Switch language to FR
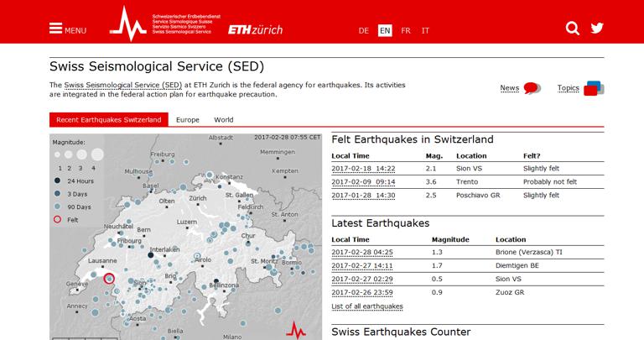Screen dimensions: 644x340 coord(406,30)
